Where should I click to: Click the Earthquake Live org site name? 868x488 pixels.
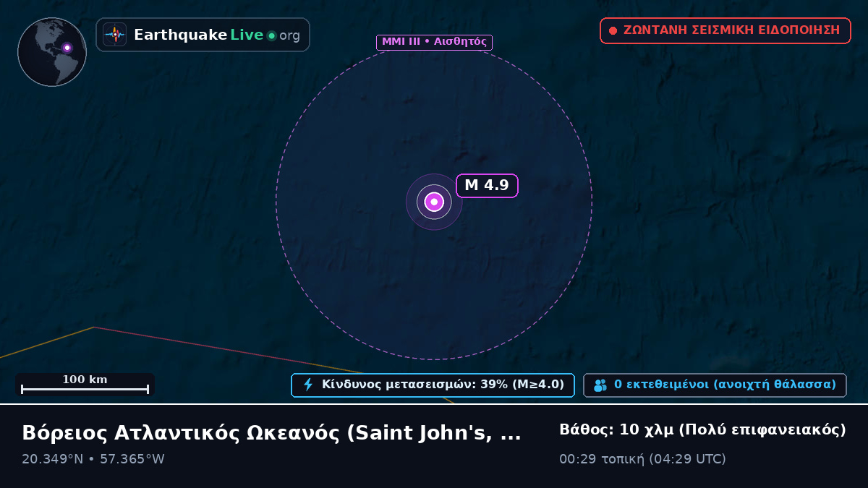tap(217, 35)
